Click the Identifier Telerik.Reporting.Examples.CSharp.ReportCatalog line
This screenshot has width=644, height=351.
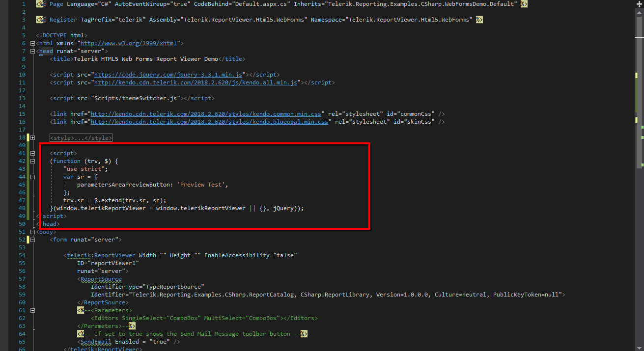(328, 295)
